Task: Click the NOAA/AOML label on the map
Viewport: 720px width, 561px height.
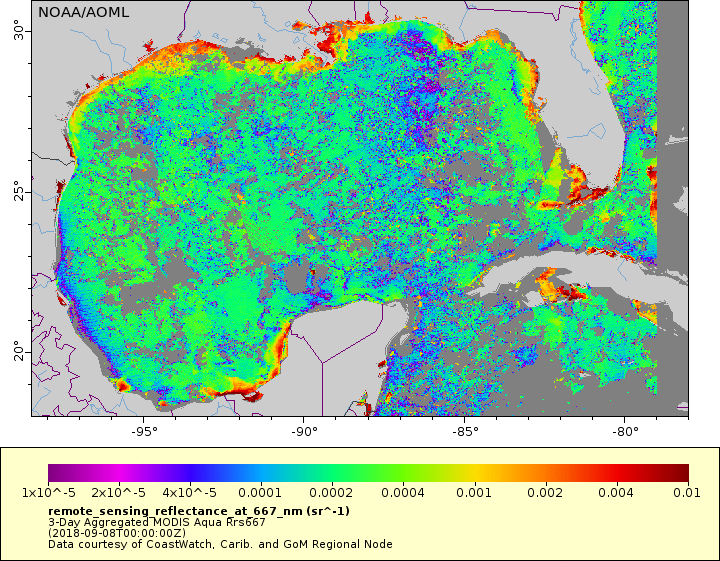Action: 83,12
